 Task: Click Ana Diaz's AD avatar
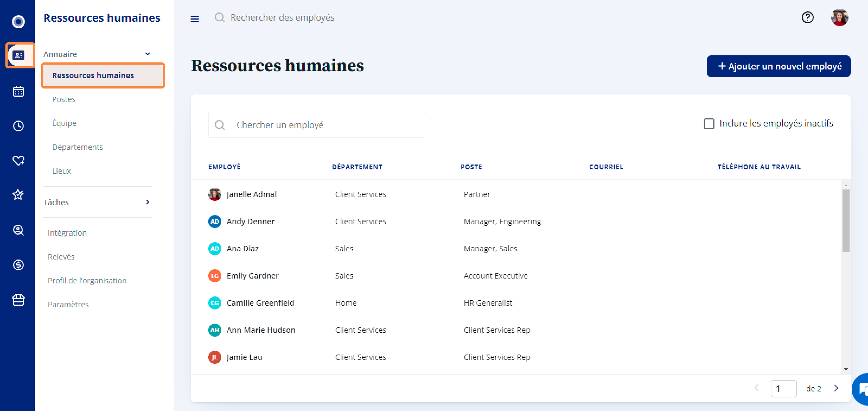click(x=215, y=248)
